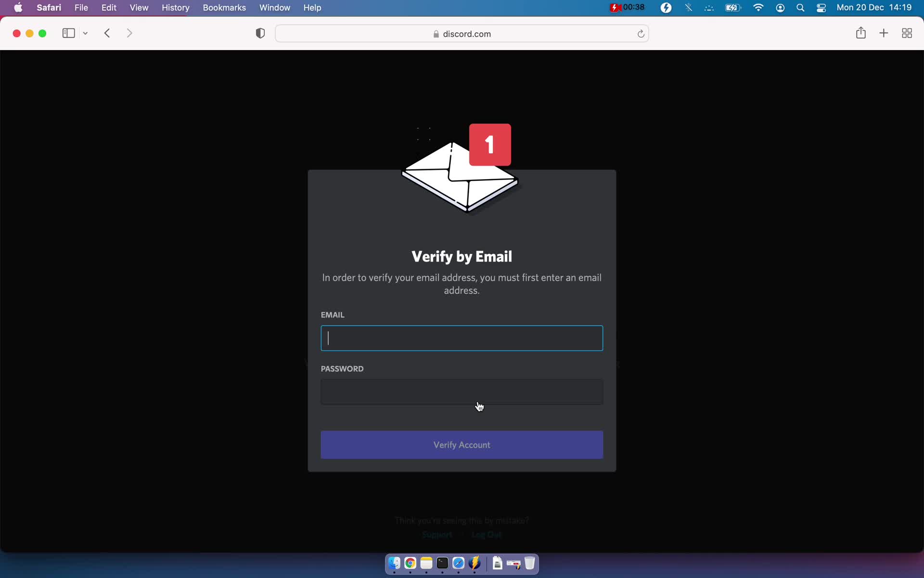This screenshot has height=578, width=924.
Task: Click the macOS Finder dock icon
Action: click(394, 564)
